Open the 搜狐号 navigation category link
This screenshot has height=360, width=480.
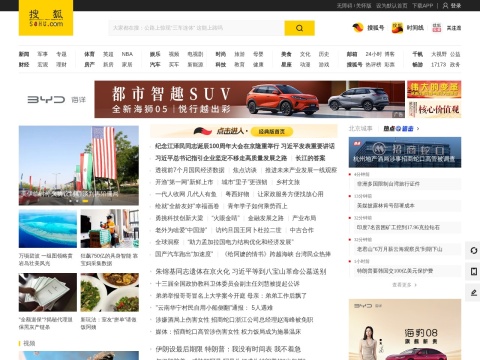[x=354, y=64]
